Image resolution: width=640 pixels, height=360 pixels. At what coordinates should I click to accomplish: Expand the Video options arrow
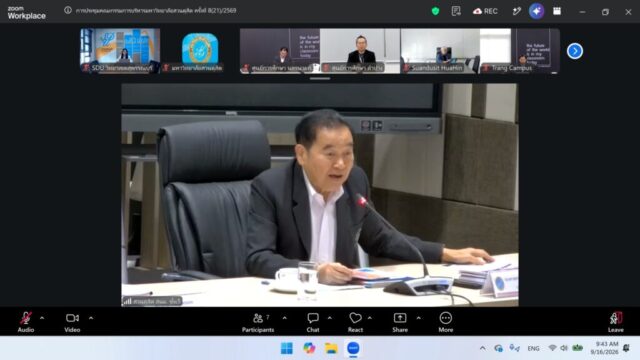tap(91, 318)
